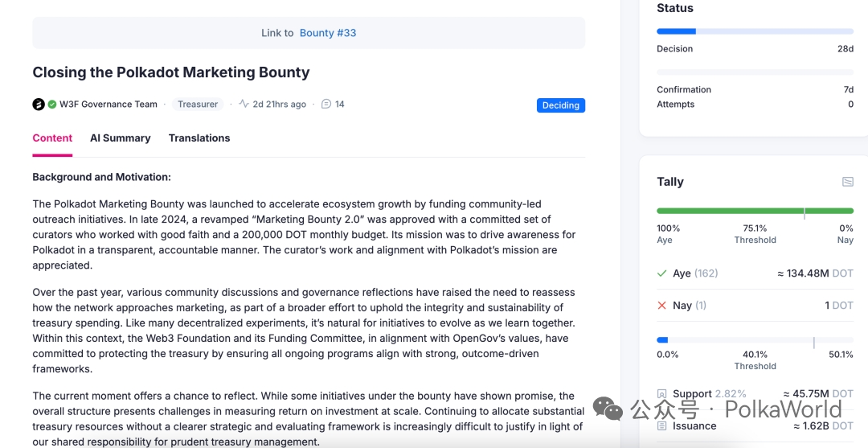Select the Content tab
This screenshot has height=448, width=868.
(52, 138)
